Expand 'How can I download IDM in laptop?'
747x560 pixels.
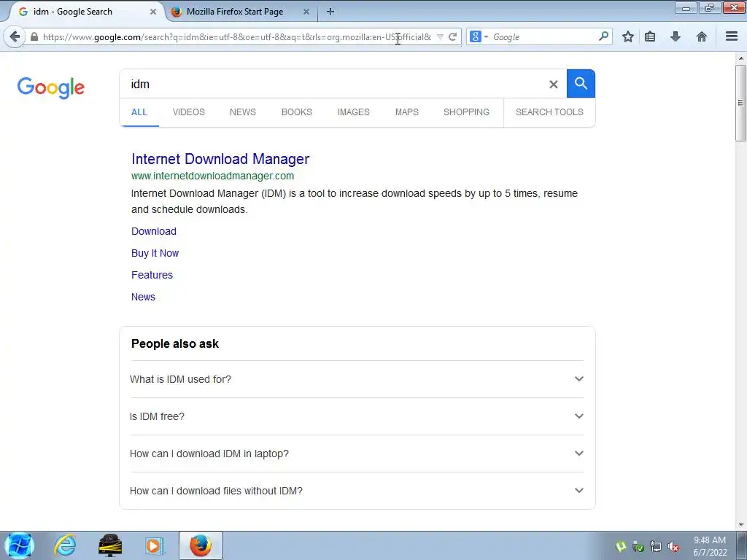click(357, 454)
